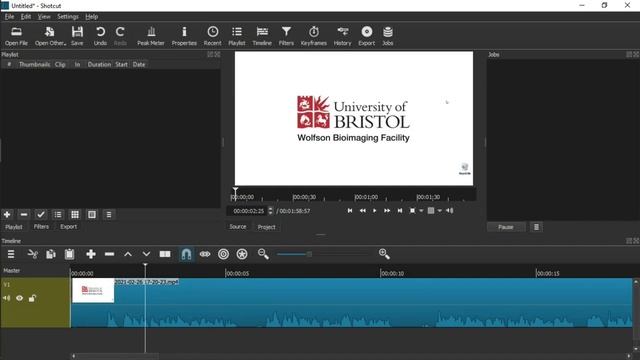The image size is (640, 360).
Task: Remove the selected playlist item with minus
Action: point(24,214)
